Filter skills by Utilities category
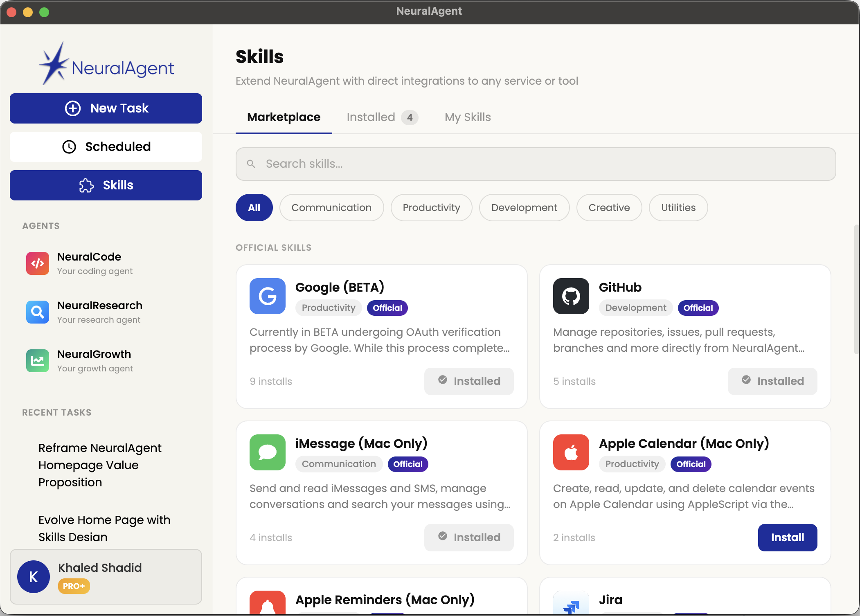The height and width of the screenshot is (616, 860). 678,207
